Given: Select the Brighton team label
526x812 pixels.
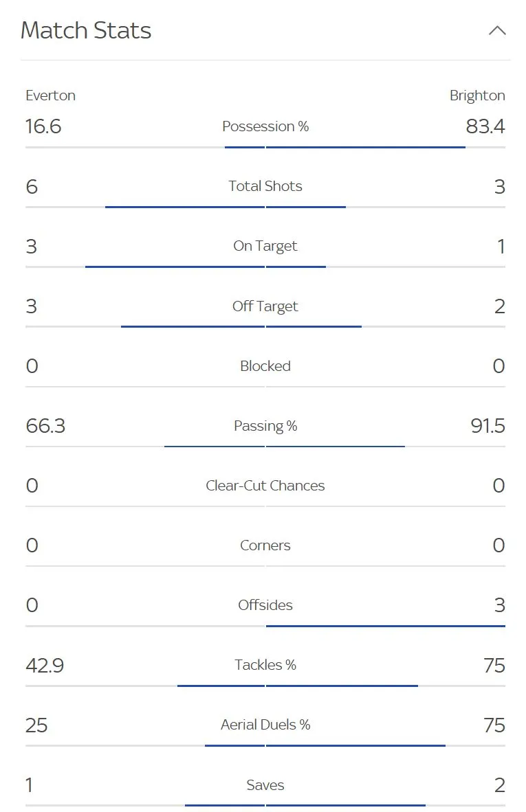Looking at the screenshot, I should [x=477, y=95].
